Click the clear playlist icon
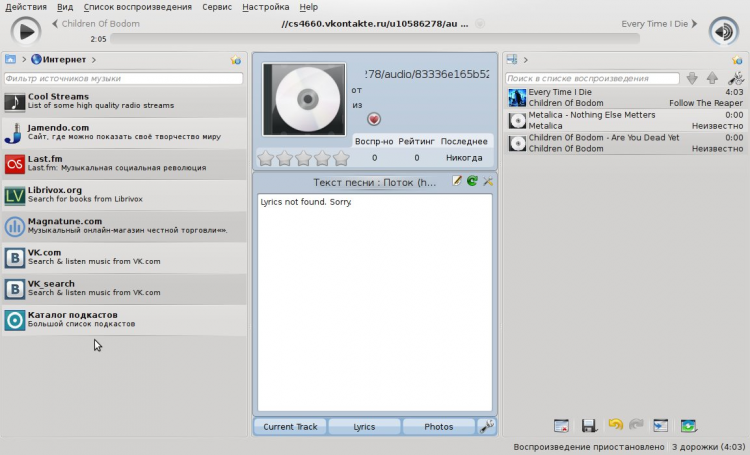This screenshot has height=455, width=750. [x=561, y=425]
